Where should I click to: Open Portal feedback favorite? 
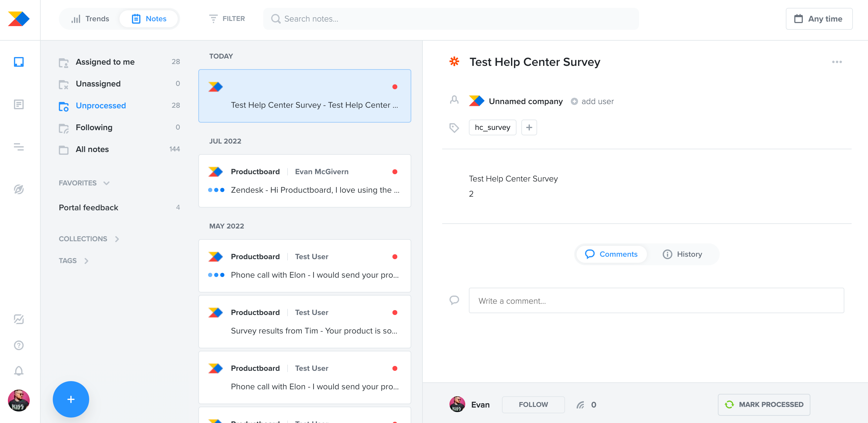tap(119, 208)
